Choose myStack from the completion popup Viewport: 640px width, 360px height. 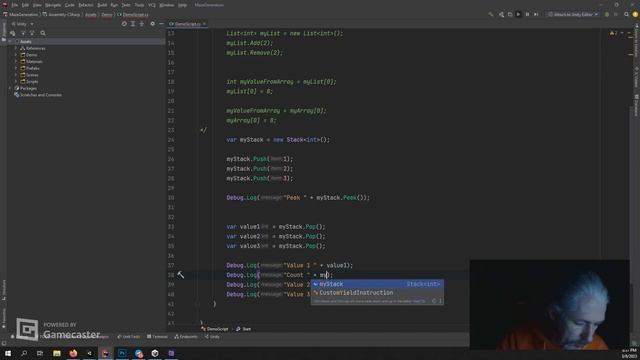coord(377,284)
